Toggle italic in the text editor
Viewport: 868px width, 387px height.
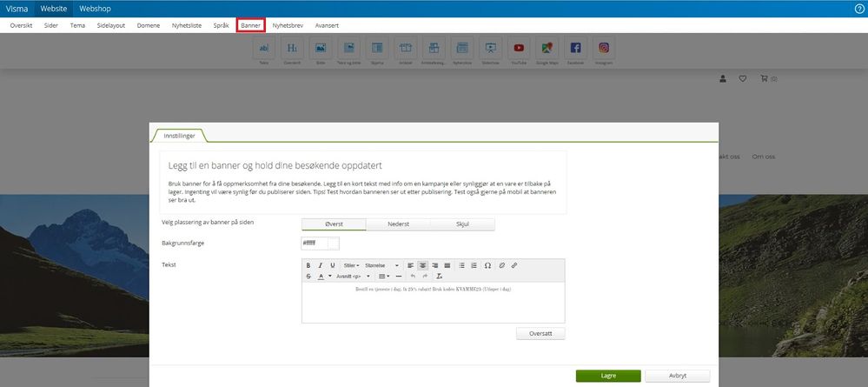pos(321,265)
